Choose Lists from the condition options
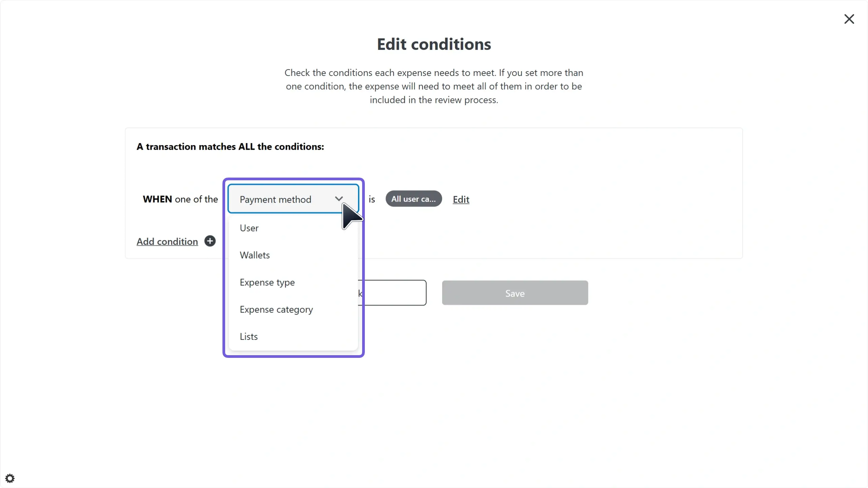Viewport: 868px width, 488px height. tap(249, 337)
